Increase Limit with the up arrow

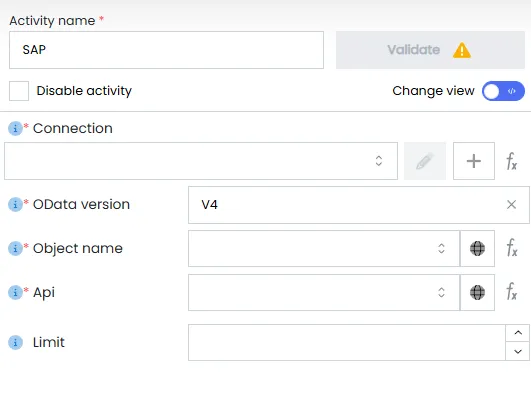coord(517,333)
